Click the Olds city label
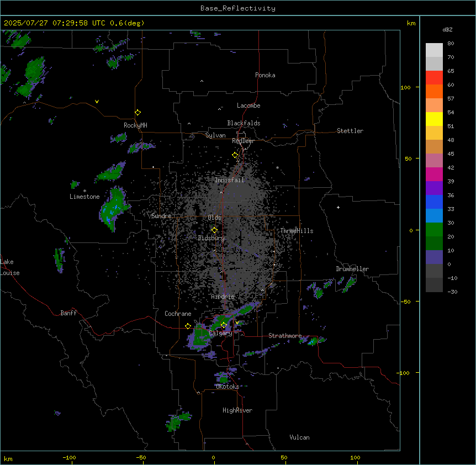This screenshot has height=465, width=476. pos(214,218)
